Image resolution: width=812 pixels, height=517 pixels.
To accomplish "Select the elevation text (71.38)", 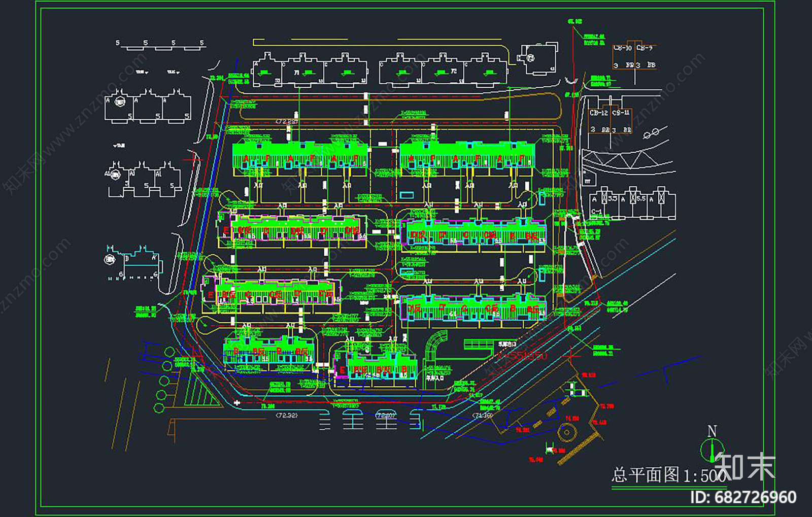I will [483, 415].
